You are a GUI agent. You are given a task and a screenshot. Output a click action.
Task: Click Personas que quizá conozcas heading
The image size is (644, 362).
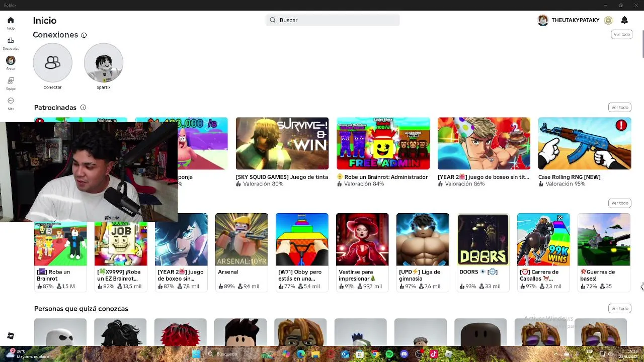point(81,309)
